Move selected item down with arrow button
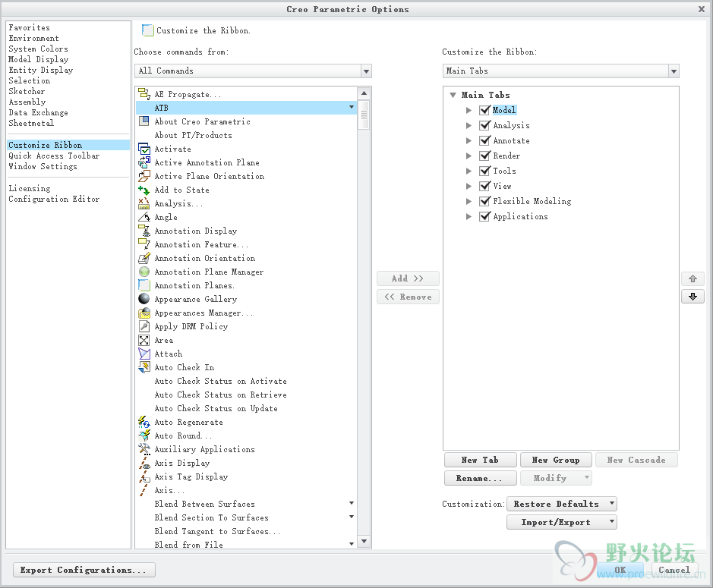The height and width of the screenshot is (588, 713). pos(692,297)
